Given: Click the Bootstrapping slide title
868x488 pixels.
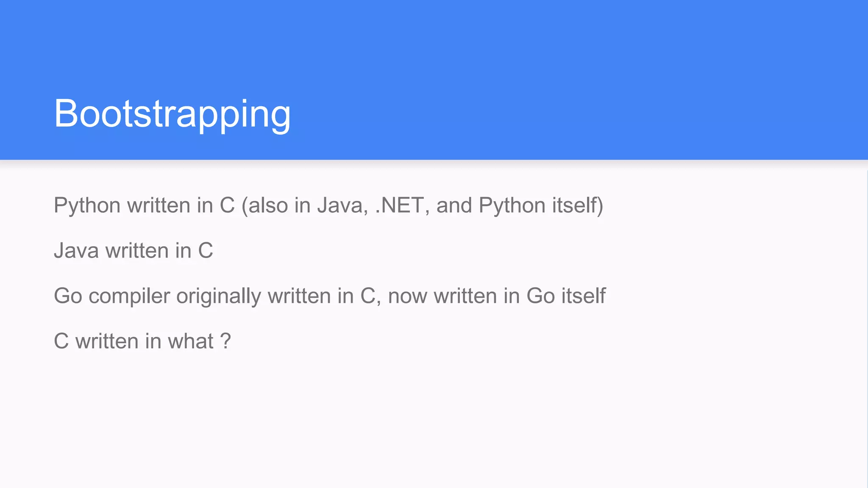Looking at the screenshot, I should [x=172, y=114].
